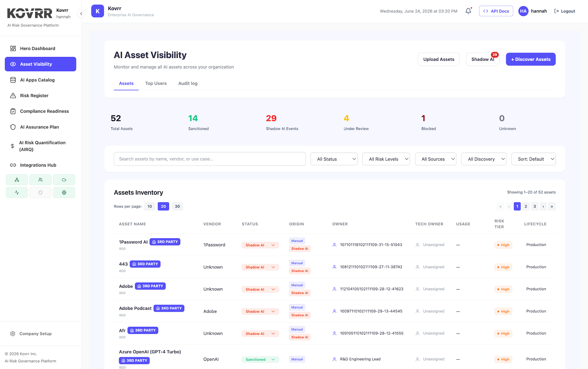Switch to the Top Users tab
This screenshot has width=588, height=369.
[156, 83]
